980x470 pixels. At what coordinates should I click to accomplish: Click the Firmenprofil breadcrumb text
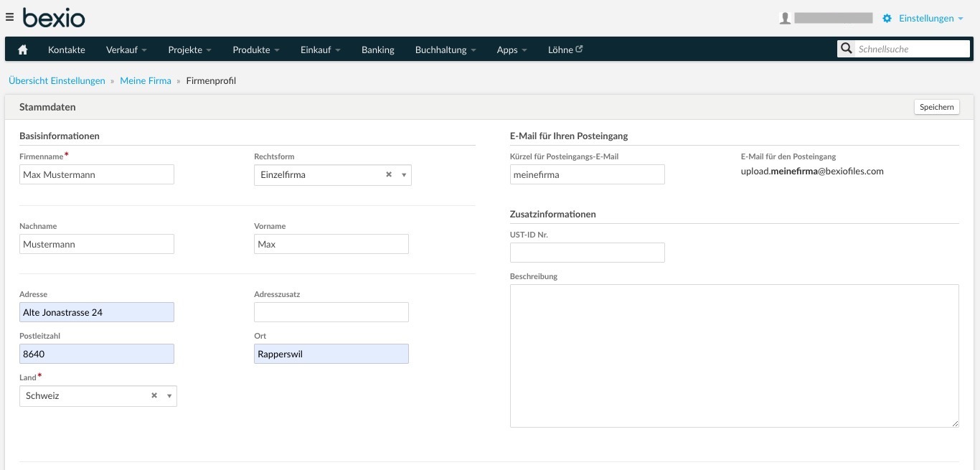click(211, 80)
